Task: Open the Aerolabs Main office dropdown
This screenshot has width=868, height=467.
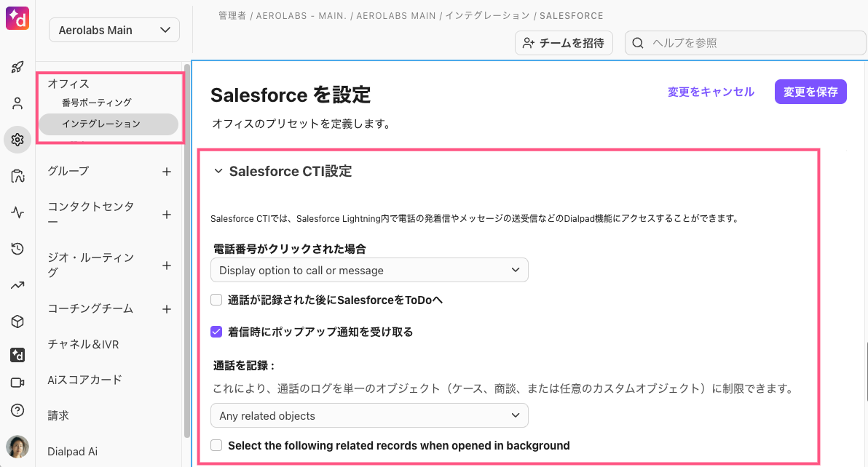Action: [114, 30]
